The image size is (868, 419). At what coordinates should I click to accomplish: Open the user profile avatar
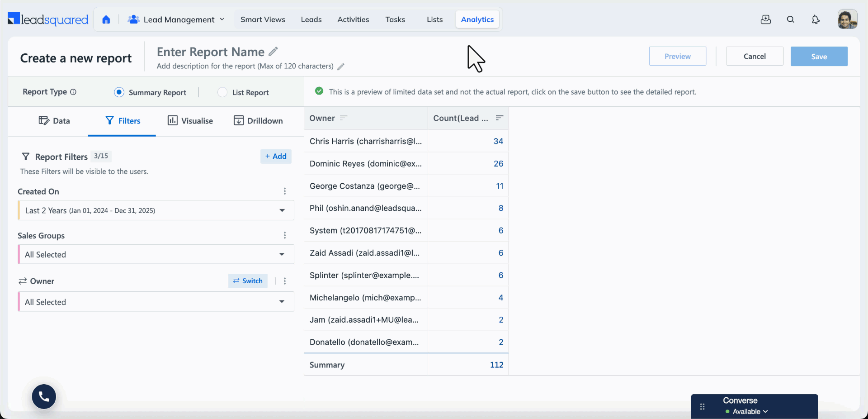[x=847, y=19]
